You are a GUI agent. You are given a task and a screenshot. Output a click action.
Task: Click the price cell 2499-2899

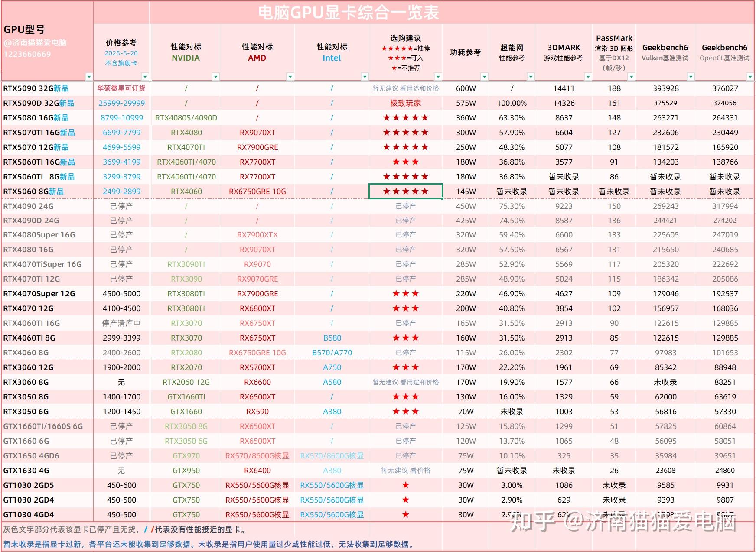(121, 192)
